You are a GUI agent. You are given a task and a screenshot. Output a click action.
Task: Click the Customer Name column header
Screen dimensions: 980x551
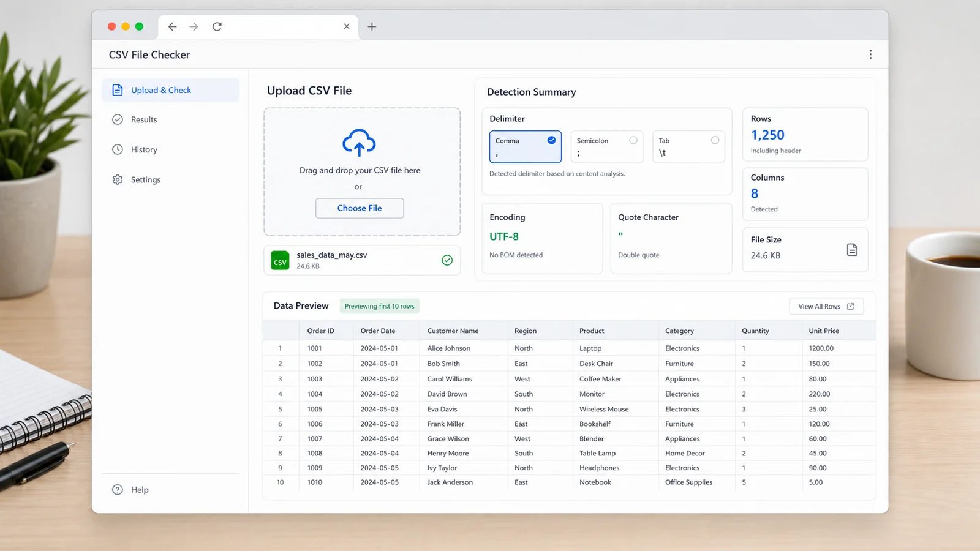click(x=453, y=331)
